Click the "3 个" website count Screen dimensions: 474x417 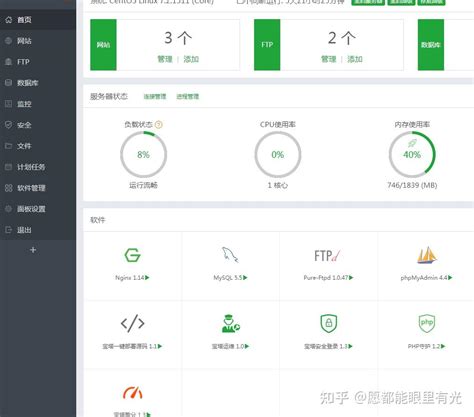coord(178,38)
